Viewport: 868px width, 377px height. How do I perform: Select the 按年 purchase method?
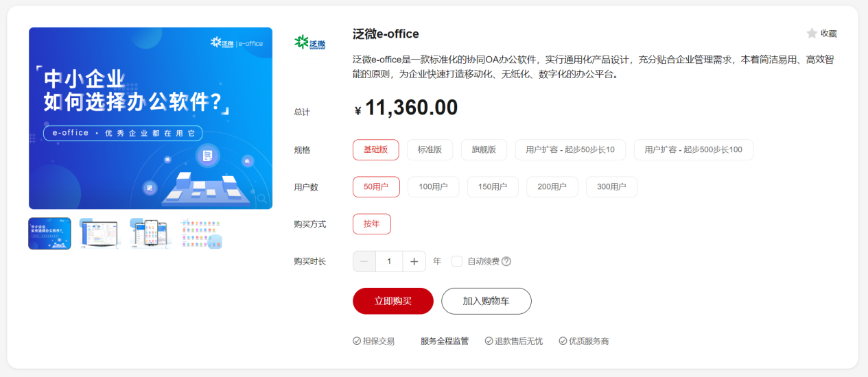(372, 223)
